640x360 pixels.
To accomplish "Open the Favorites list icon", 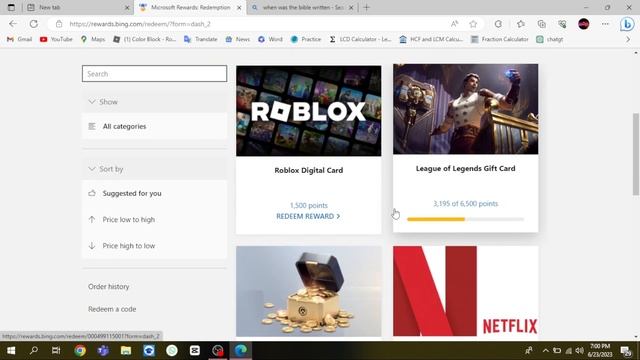I will pyautogui.click(x=520, y=24).
